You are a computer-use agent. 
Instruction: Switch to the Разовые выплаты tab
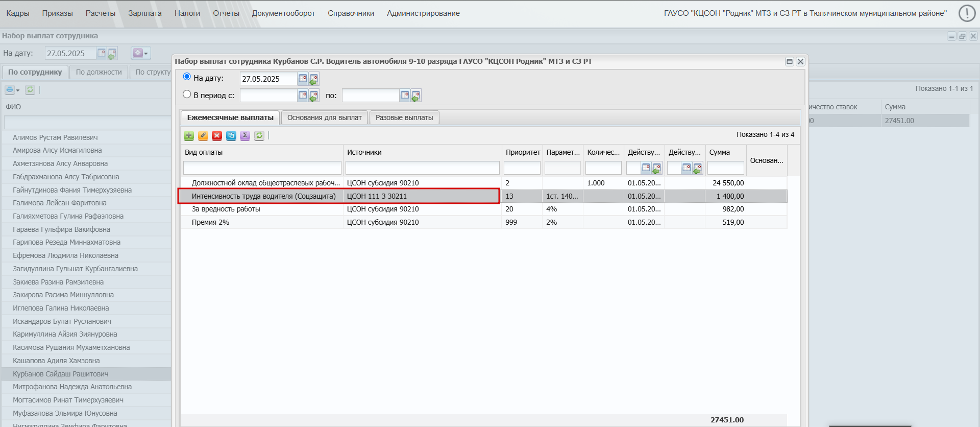coord(404,117)
